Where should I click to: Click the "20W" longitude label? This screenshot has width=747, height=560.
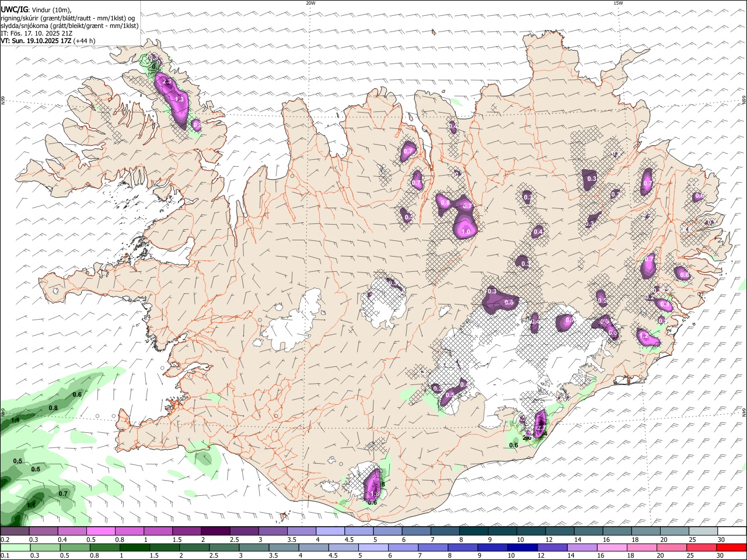(x=310, y=3)
